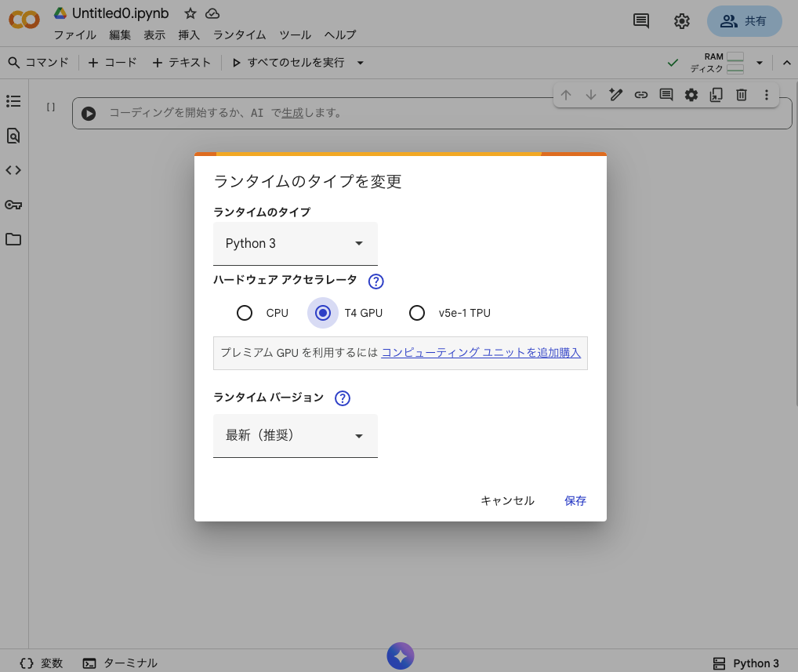Open the RAM and disk resource dropdown arrow
The height and width of the screenshot is (672, 798).
point(759,63)
